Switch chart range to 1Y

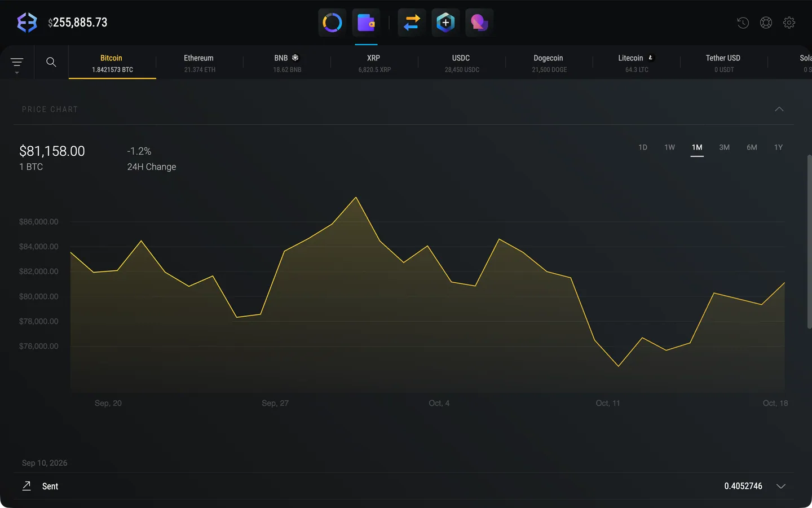[x=779, y=147]
